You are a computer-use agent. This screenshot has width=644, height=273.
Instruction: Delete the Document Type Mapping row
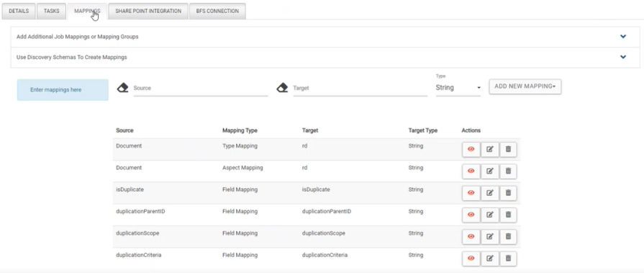click(x=508, y=150)
